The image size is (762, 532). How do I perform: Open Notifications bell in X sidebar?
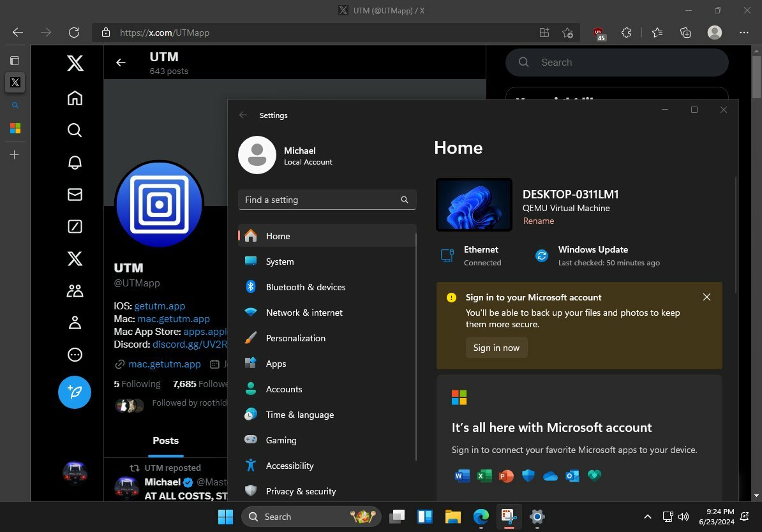pos(75,162)
